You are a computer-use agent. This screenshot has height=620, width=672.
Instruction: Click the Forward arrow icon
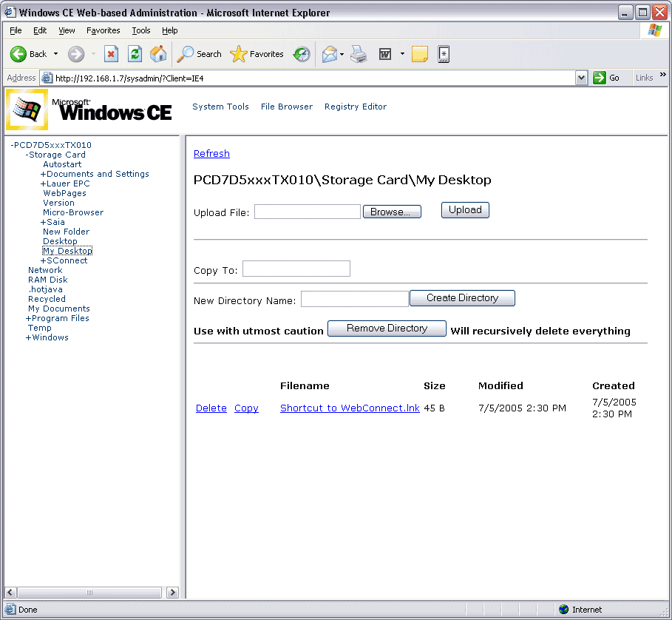coord(76,54)
